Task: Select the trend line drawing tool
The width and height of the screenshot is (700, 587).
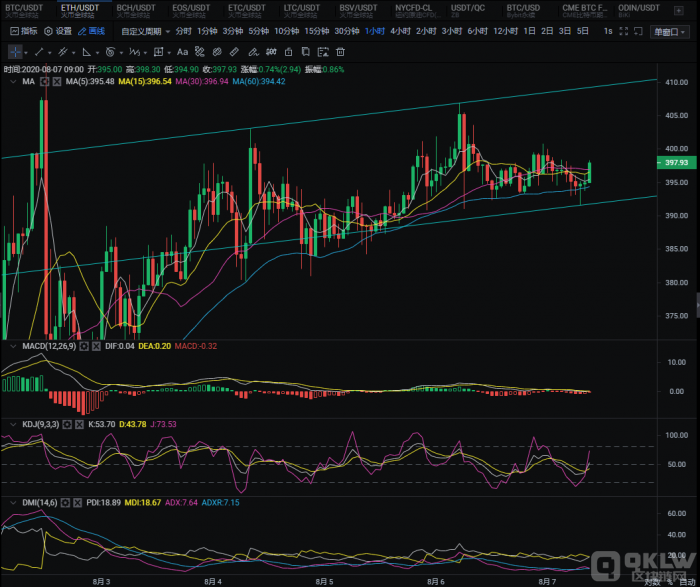Action: pos(39,52)
